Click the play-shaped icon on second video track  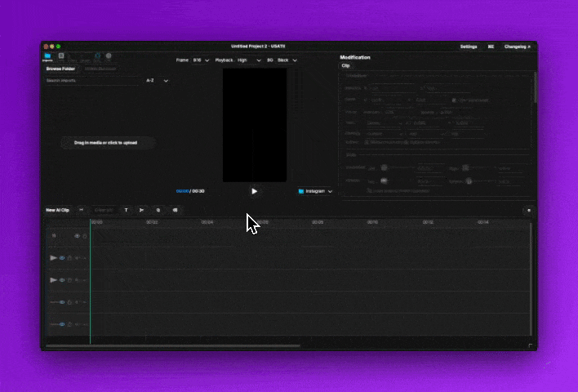click(x=54, y=280)
